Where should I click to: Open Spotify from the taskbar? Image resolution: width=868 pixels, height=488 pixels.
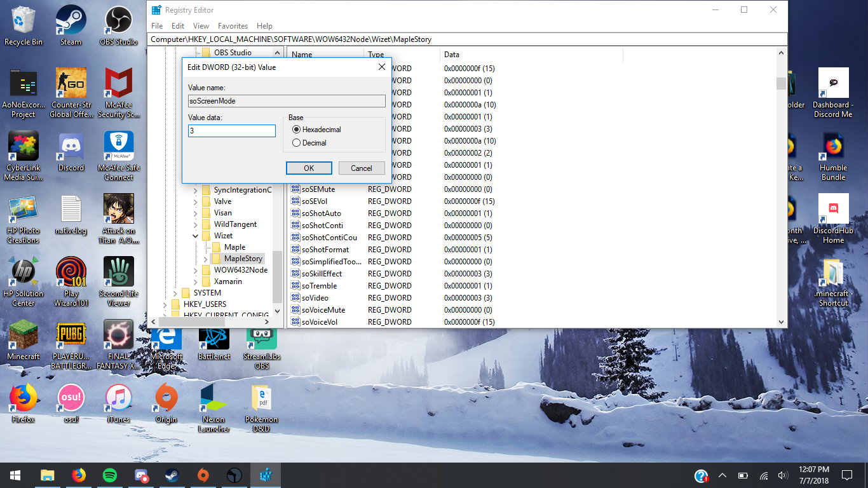(x=109, y=475)
